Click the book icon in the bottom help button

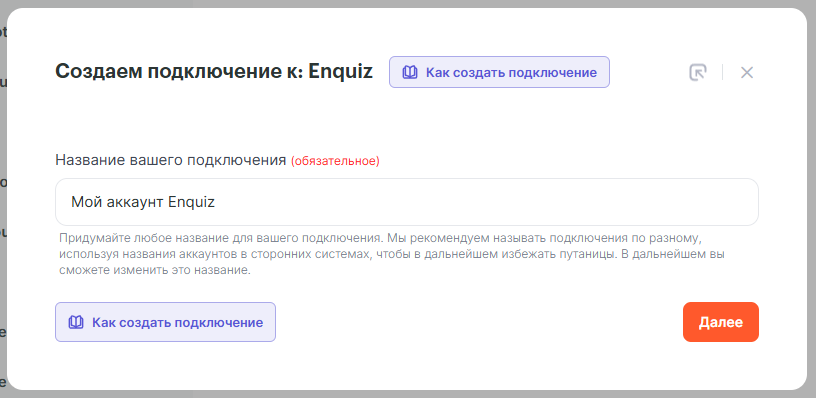76,323
